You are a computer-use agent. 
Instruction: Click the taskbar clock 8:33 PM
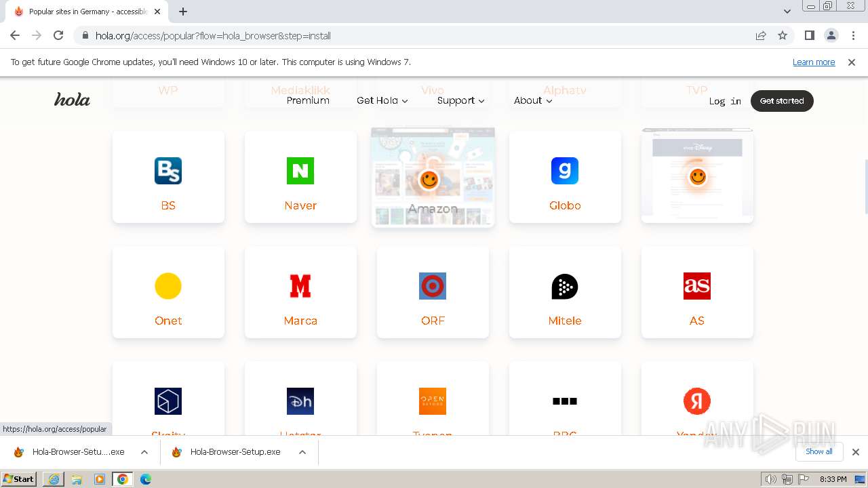coord(833,479)
